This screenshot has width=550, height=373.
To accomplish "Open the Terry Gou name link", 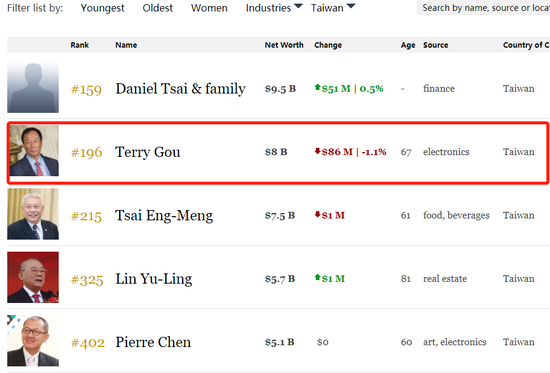I will pyautogui.click(x=148, y=152).
